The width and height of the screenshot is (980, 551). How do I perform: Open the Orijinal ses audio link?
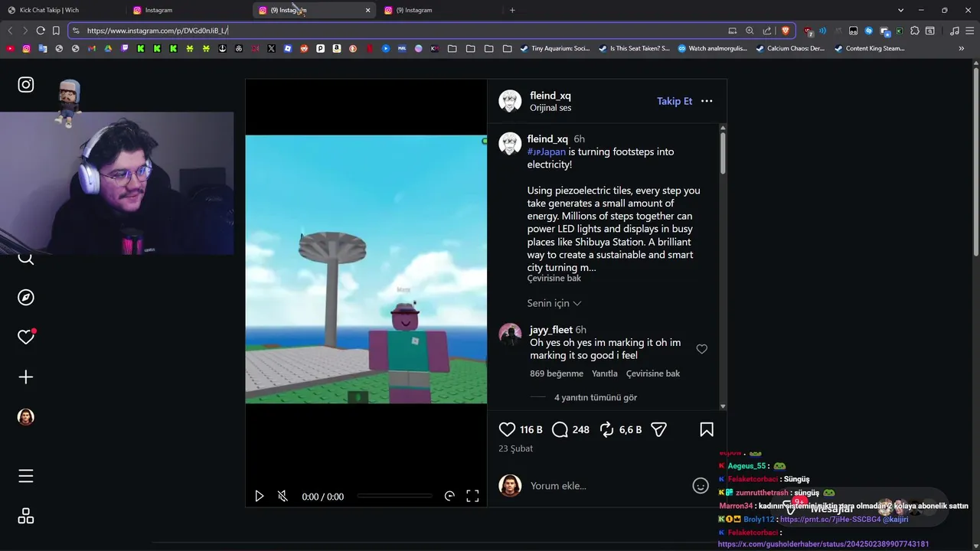(x=550, y=108)
